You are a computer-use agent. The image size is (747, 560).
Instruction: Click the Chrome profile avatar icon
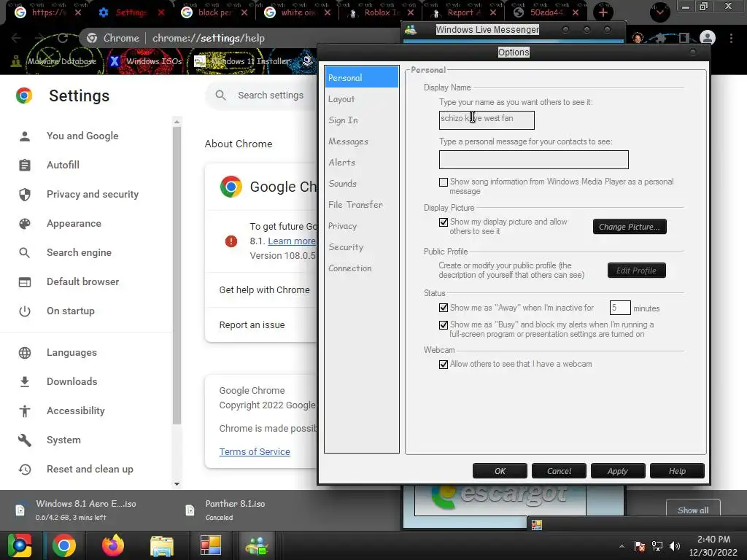[708, 38]
